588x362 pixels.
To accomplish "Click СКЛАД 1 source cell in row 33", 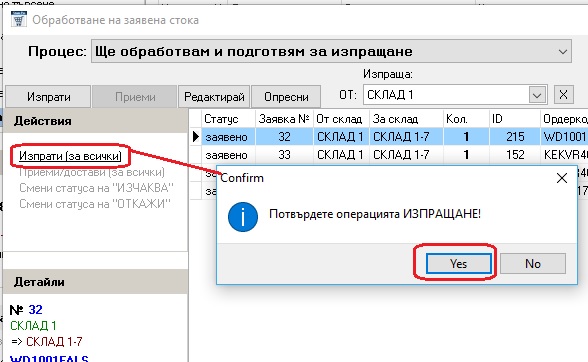I will tap(341, 155).
